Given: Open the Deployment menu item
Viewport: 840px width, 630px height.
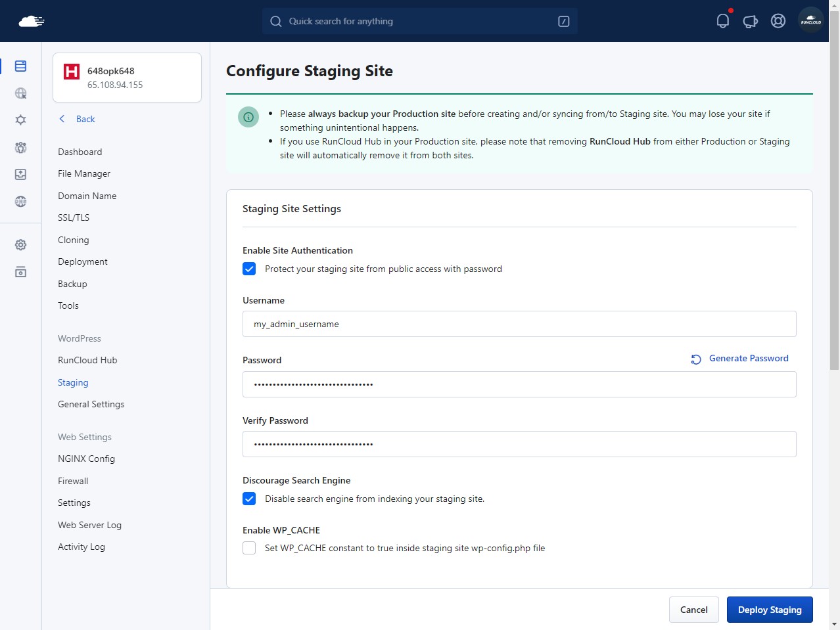Looking at the screenshot, I should [x=83, y=261].
